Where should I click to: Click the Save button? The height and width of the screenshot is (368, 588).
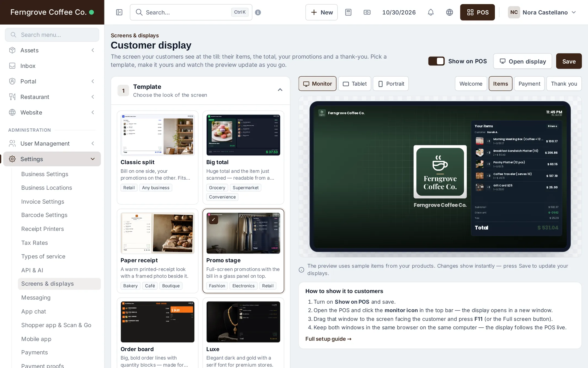tap(569, 61)
